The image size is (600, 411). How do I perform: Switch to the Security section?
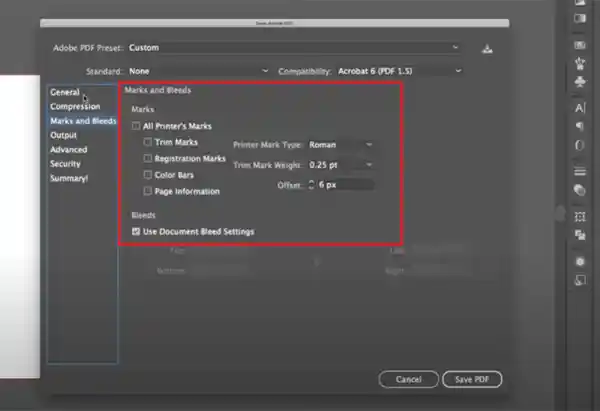pos(65,164)
